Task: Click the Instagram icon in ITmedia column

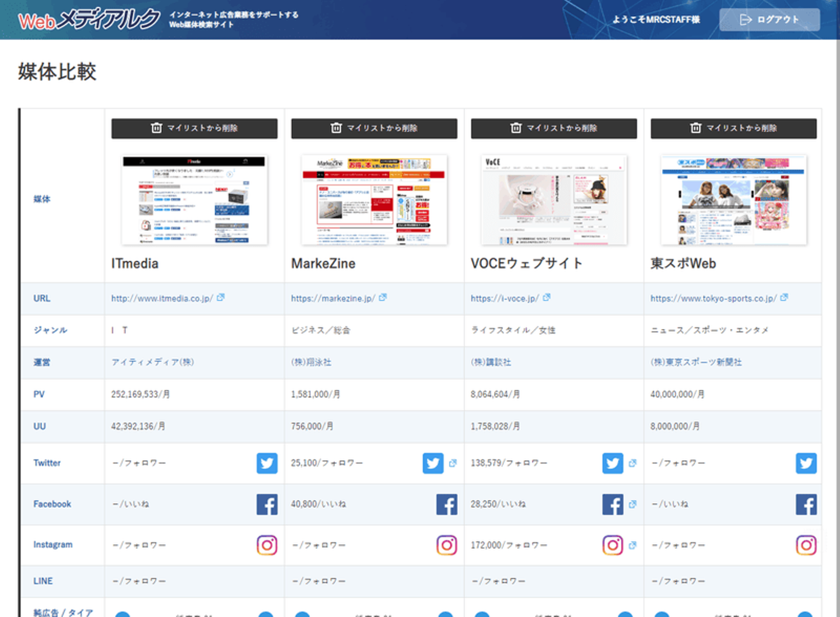Action: [267, 545]
